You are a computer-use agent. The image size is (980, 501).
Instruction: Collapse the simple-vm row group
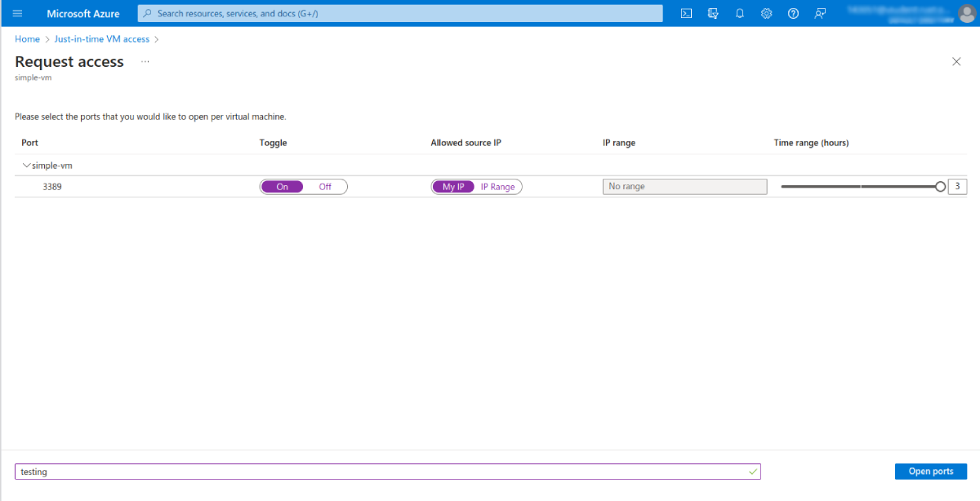tap(26, 166)
